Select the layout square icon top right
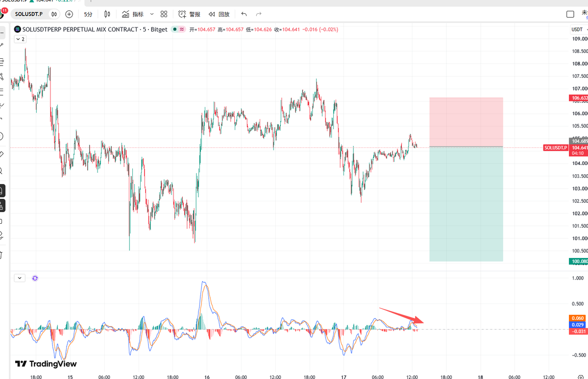Image resolution: width=588 pixels, height=379 pixels. tap(570, 14)
